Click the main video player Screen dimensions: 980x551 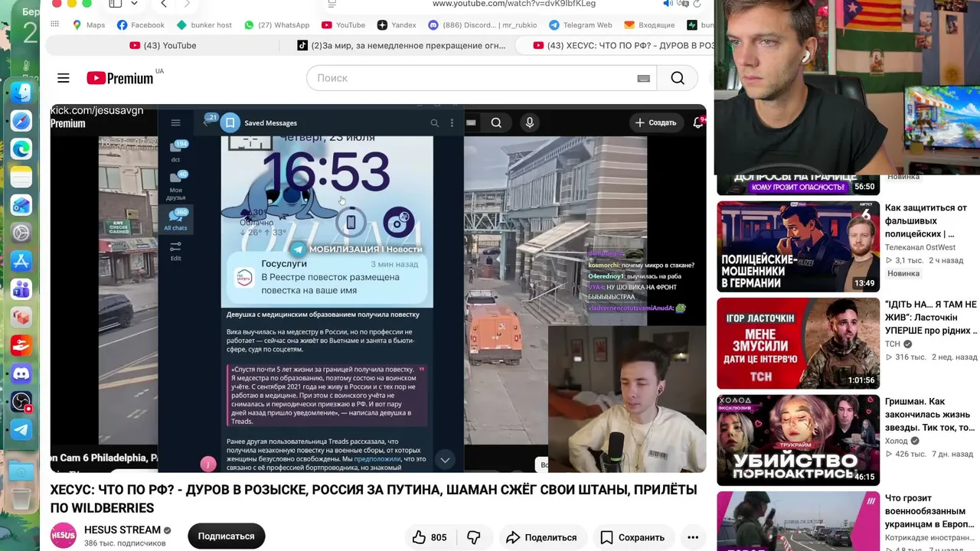point(378,288)
